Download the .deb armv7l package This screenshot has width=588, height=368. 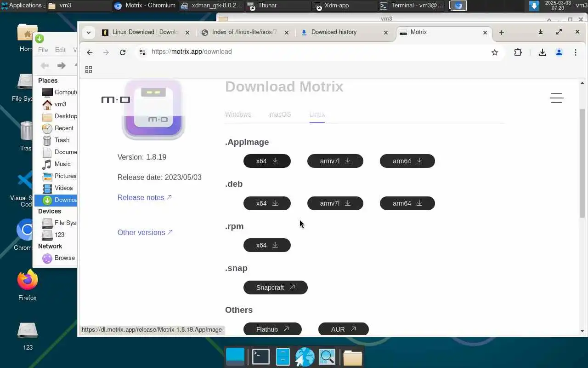tap(335, 203)
